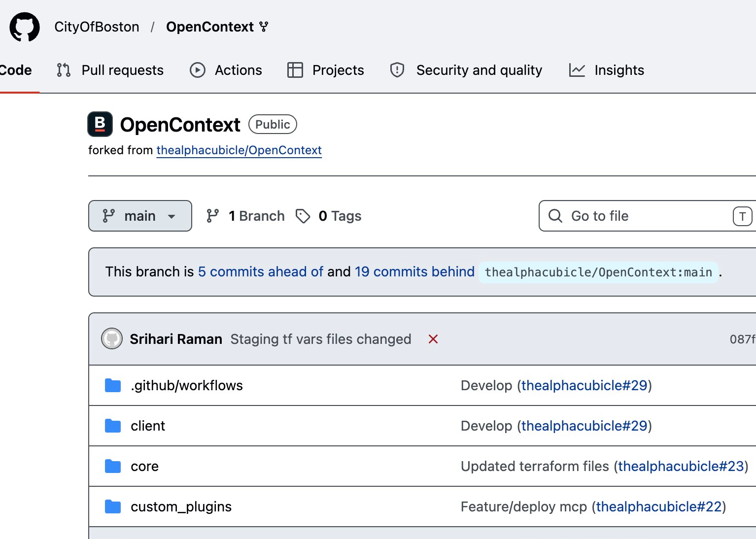The height and width of the screenshot is (539, 756).
Task: Open the thealphacubicle/OpenContext upstream link
Action: 239,150
